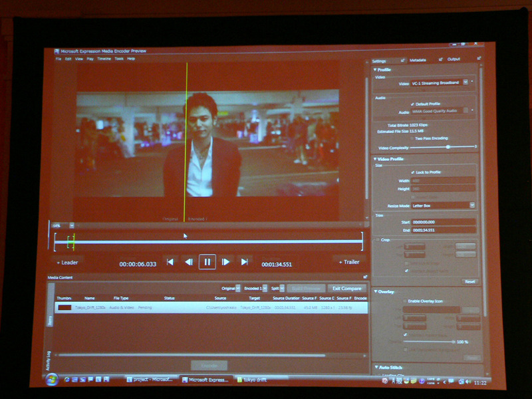Pause the video playback
The height and width of the screenshot is (399, 532).
point(207,262)
